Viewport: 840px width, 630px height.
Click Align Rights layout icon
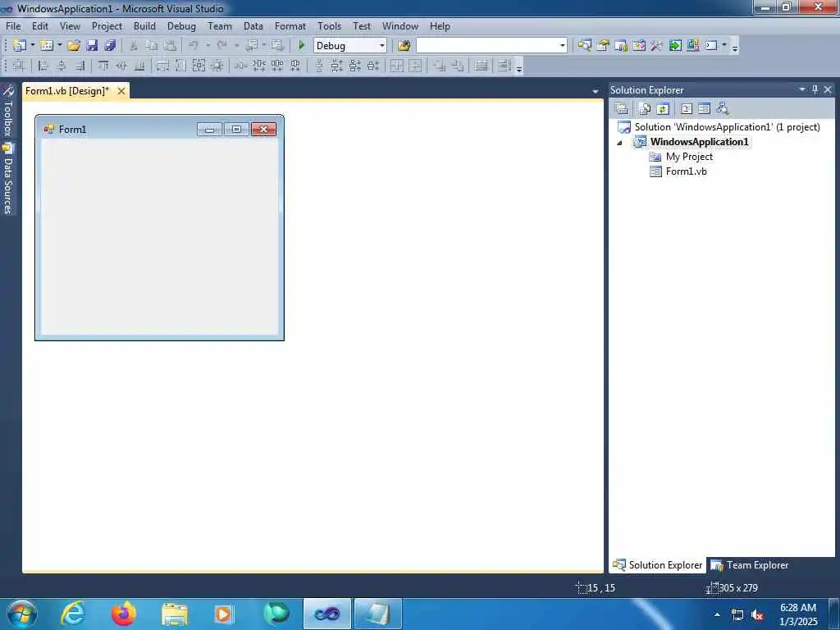[x=80, y=66]
